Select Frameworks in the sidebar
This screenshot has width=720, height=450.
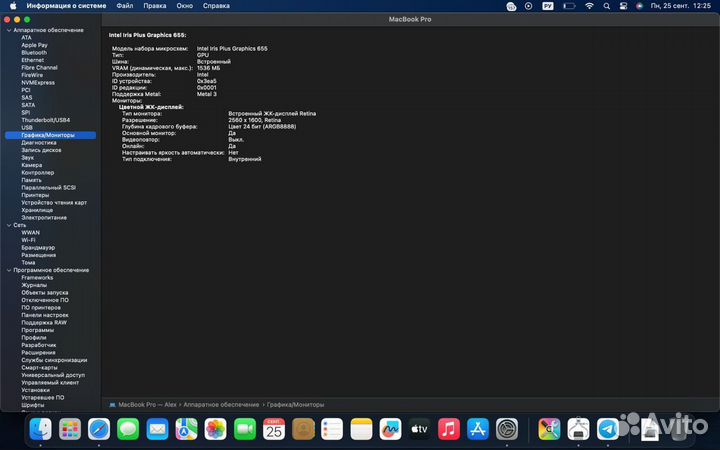coord(37,278)
